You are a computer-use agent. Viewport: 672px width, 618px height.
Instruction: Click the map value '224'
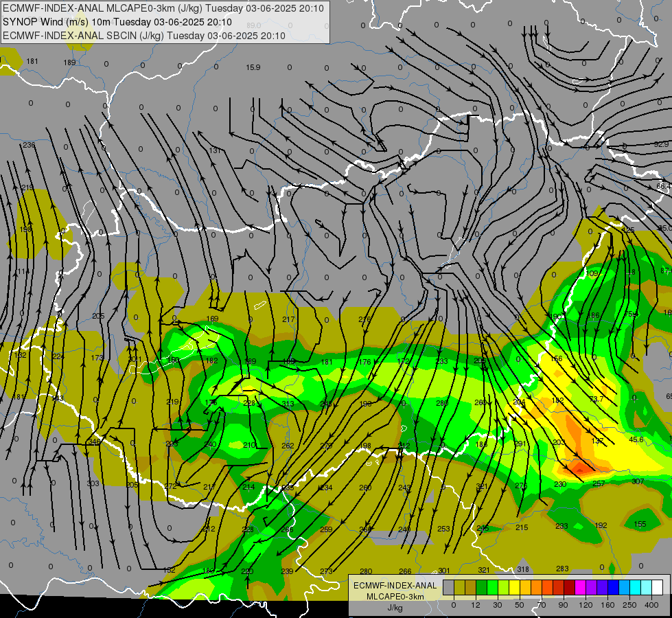coord(58,356)
